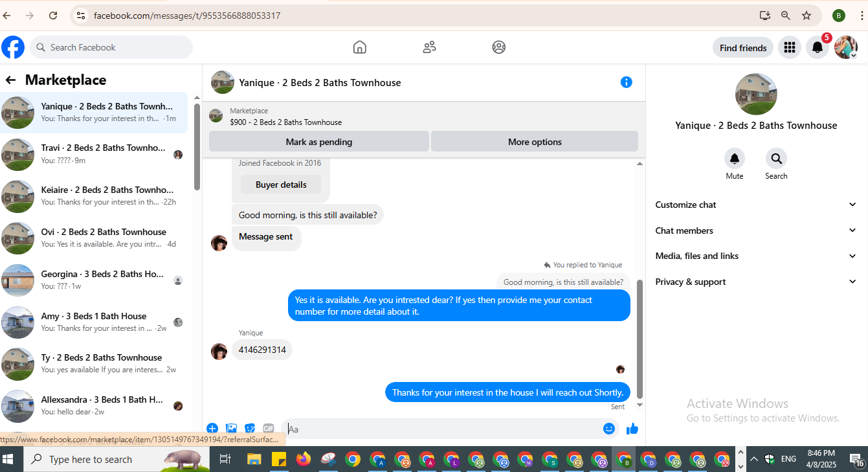This screenshot has height=472, width=868.
Task: Click the Windows taskbar search box
Action: coord(117,459)
